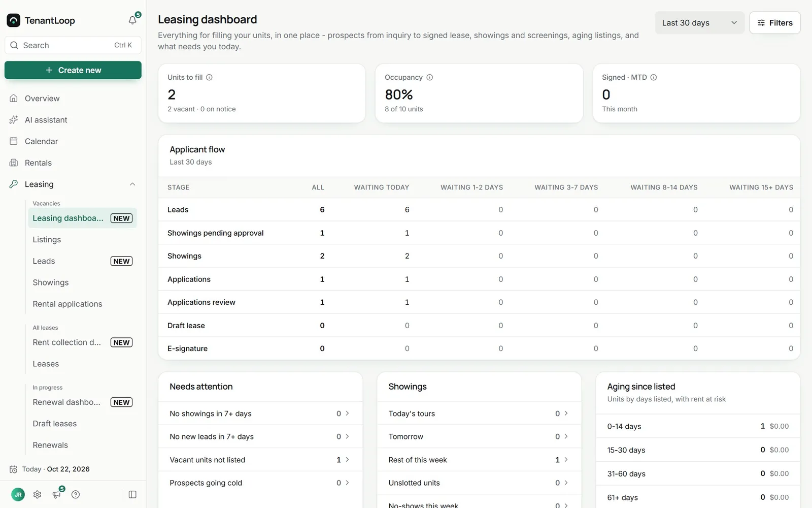This screenshot has width=812, height=508.
Task: Open Rental applications page
Action: point(83,304)
